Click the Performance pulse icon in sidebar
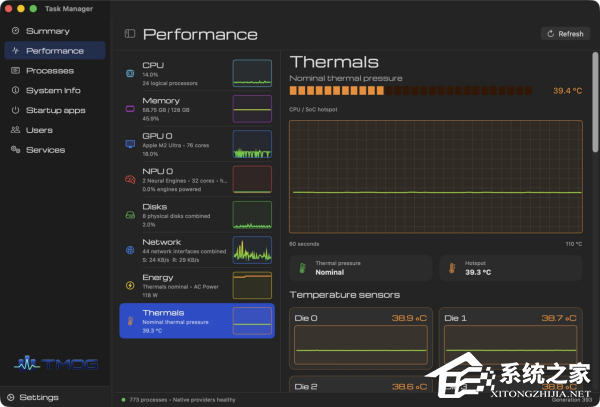This screenshot has height=407, width=600. pos(15,50)
